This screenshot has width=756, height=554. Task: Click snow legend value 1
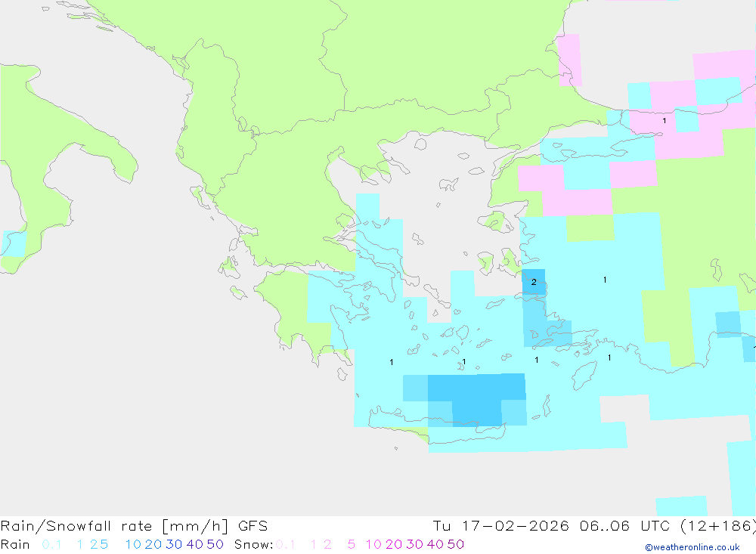click(314, 544)
